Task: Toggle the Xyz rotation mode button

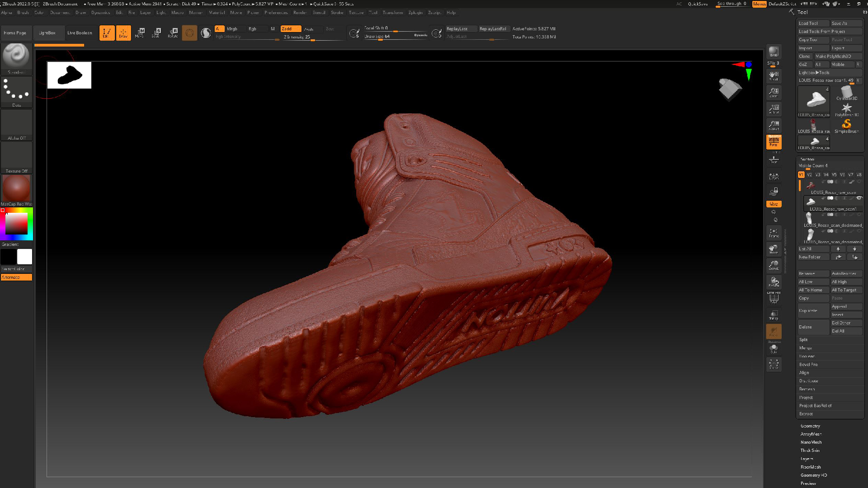Action: [774, 204]
